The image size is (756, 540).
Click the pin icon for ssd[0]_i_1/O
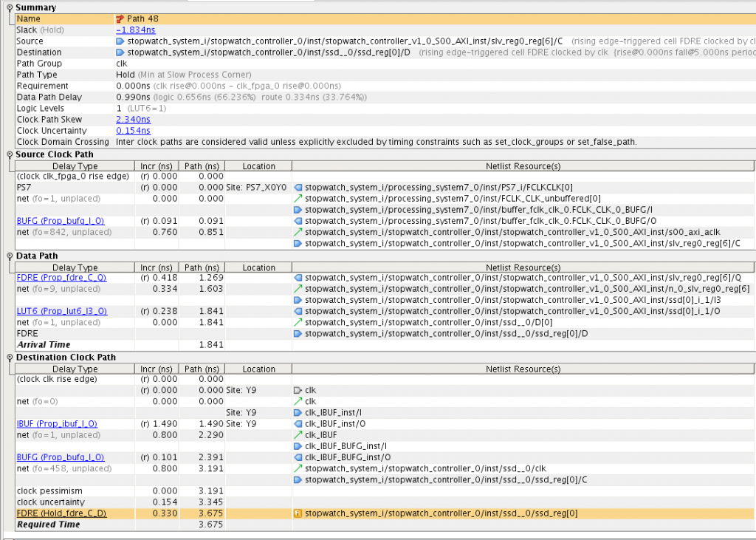click(x=298, y=311)
